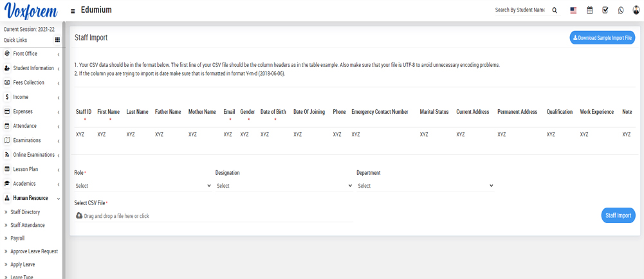
Task: Click the hamburger menu toggle icon
Action: [73, 11]
